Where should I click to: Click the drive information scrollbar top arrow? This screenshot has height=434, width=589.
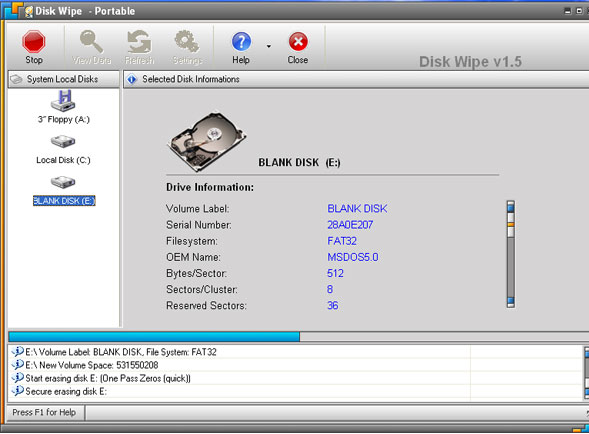point(510,206)
